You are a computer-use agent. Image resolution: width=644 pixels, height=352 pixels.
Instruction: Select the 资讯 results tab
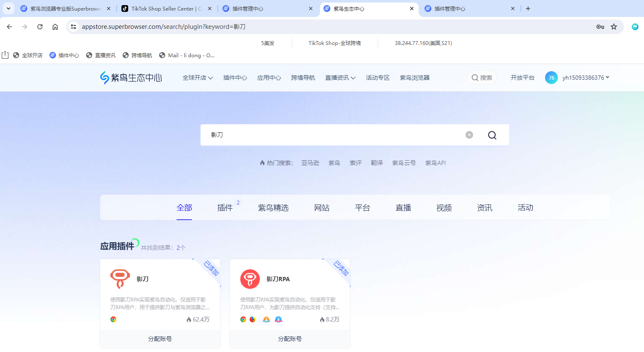pos(485,208)
